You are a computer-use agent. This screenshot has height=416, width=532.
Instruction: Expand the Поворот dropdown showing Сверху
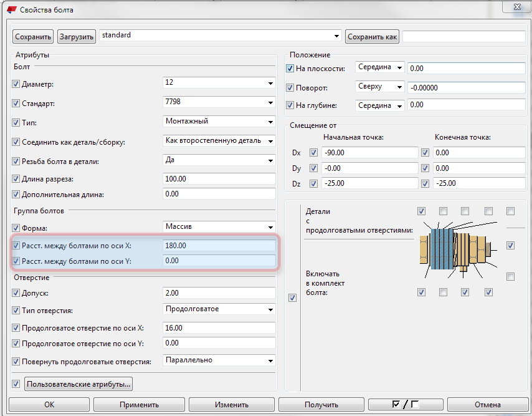tap(380, 87)
